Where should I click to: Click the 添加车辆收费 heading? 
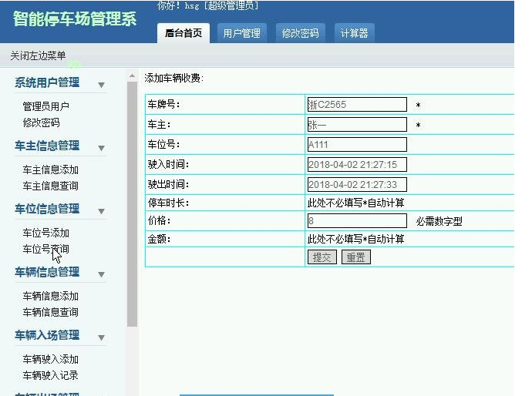click(x=173, y=79)
